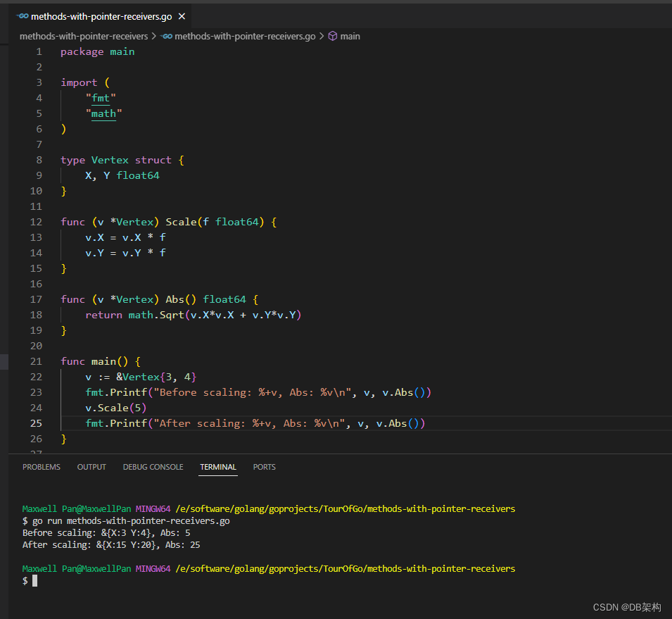Screen dimensions: 672x619
Task: Open the DEBUG CONSOLE tab
Action: (153, 467)
